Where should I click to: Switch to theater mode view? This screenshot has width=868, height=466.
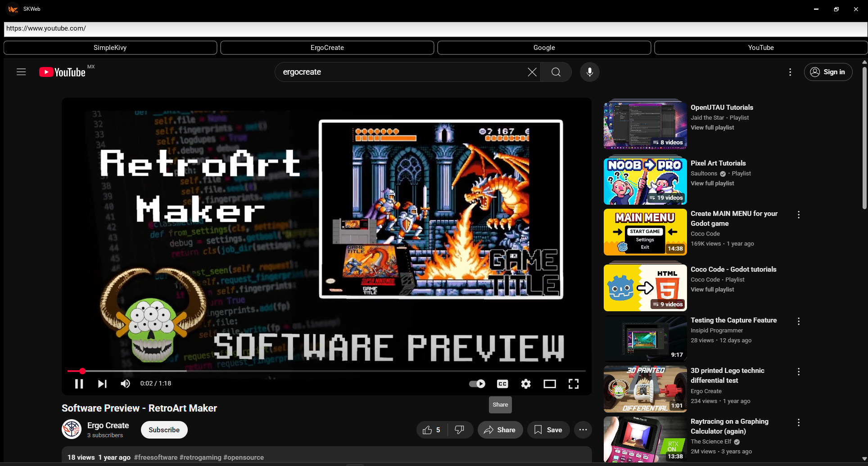click(x=549, y=384)
